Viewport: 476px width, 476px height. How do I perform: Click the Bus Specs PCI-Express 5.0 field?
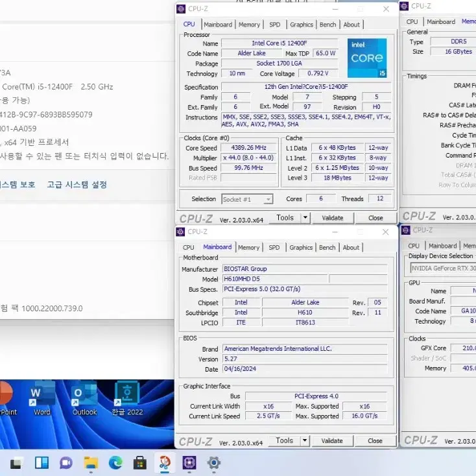click(x=305, y=289)
